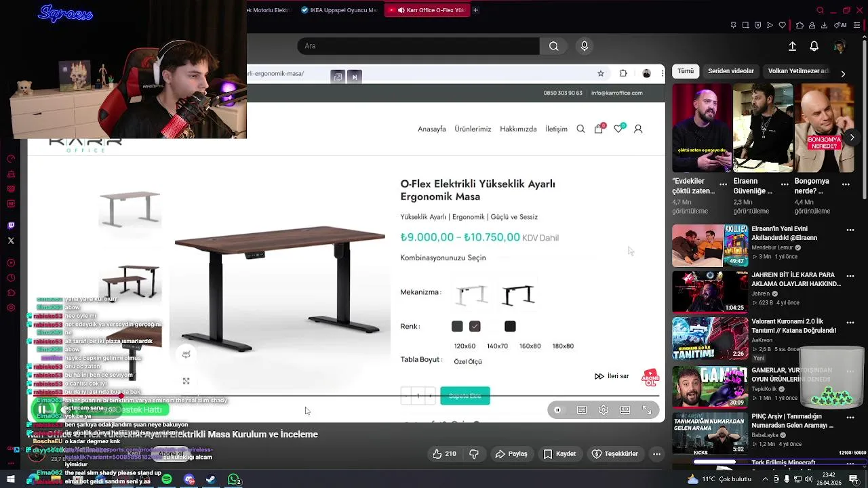The width and height of the screenshot is (868, 488).
Task: Activate voice search microphone
Action: point(585,46)
